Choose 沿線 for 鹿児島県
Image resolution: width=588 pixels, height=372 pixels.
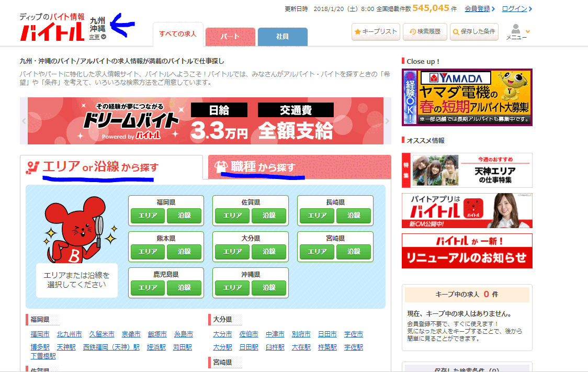pos(184,288)
